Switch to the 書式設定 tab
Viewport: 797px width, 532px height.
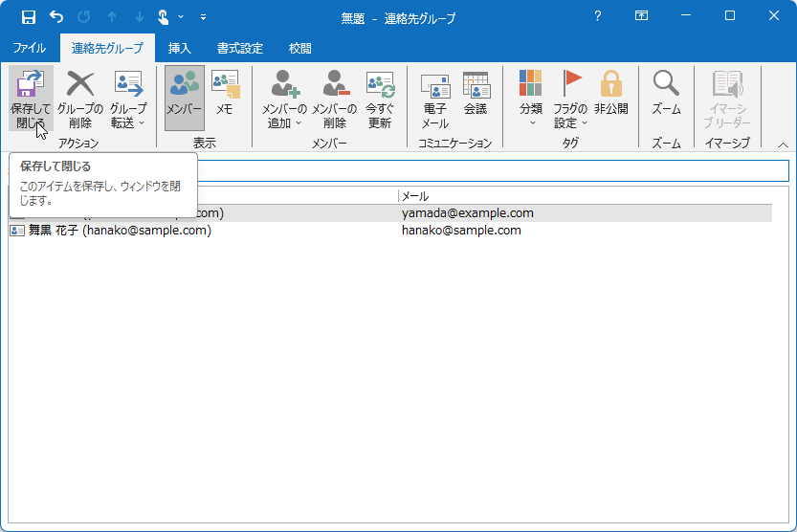point(240,48)
